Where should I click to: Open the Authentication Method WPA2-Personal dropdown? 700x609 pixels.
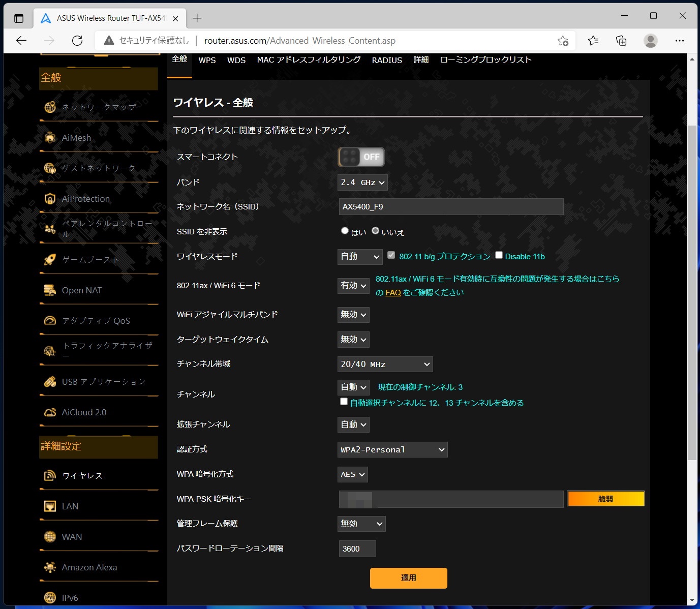tap(392, 449)
